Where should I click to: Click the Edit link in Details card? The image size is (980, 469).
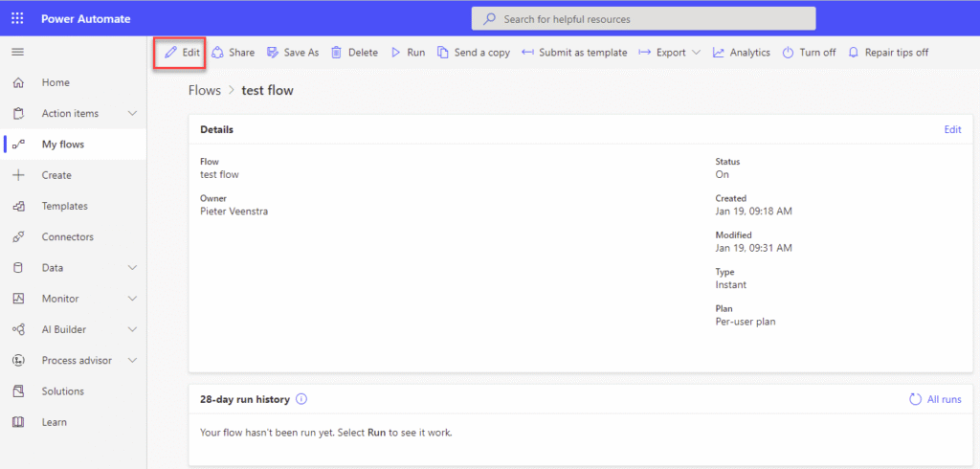tap(952, 129)
